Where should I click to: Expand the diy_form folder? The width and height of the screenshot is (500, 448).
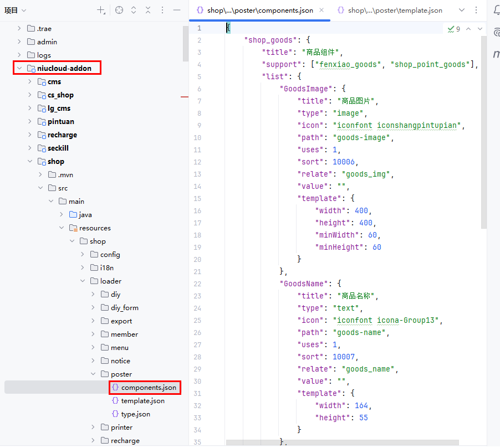pos(93,307)
